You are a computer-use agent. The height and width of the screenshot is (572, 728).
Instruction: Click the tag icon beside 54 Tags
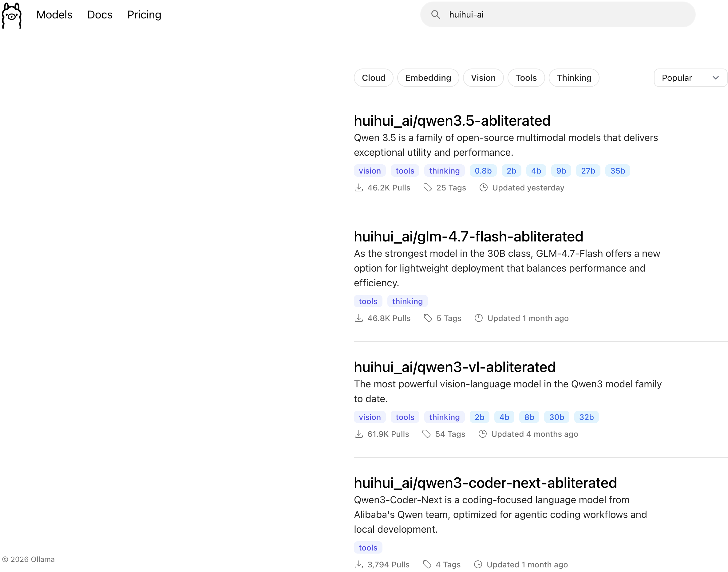pyautogui.click(x=426, y=434)
